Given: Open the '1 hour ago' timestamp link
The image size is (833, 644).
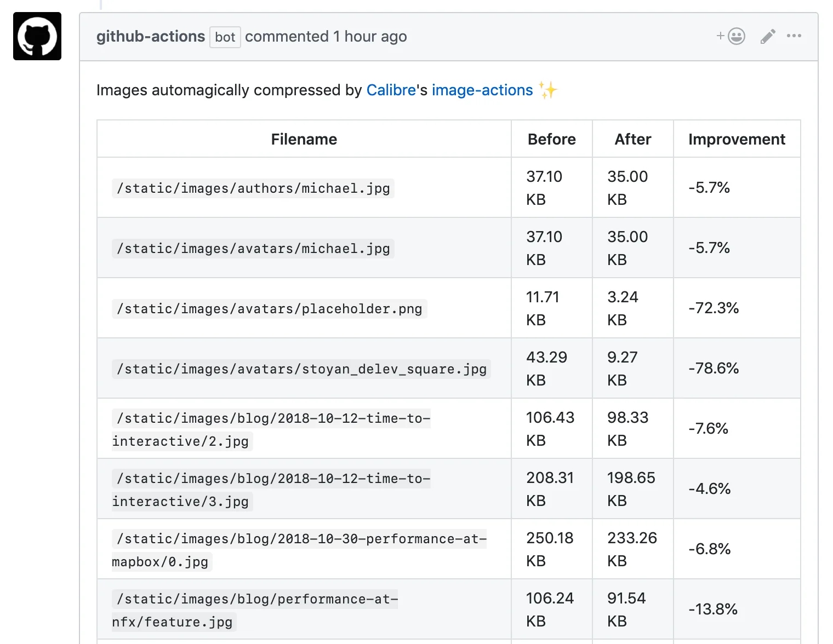Looking at the screenshot, I should pos(370,36).
